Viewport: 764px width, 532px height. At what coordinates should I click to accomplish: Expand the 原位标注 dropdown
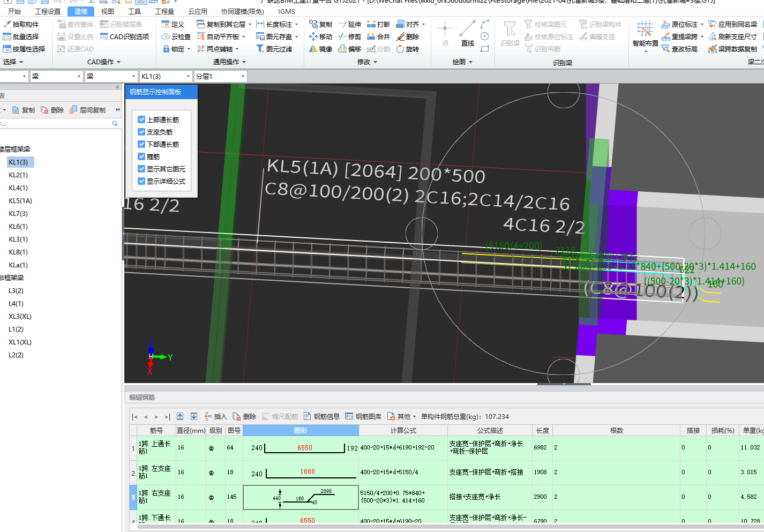[x=702, y=24]
